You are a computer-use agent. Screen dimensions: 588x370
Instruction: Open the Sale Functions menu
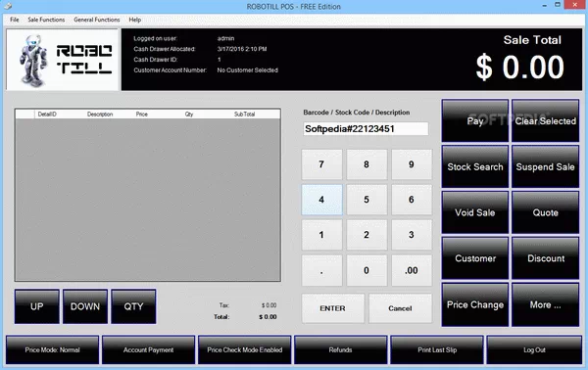(46, 20)
